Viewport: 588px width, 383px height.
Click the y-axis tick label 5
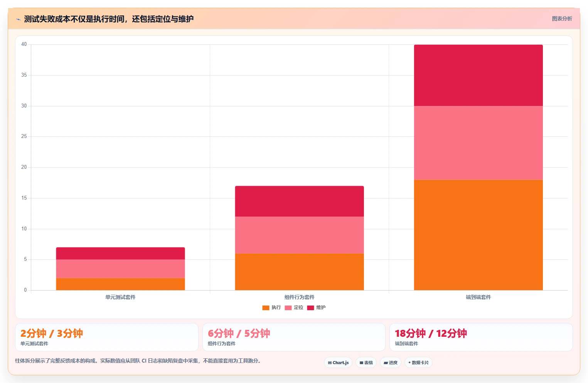(x=25, y=259)
